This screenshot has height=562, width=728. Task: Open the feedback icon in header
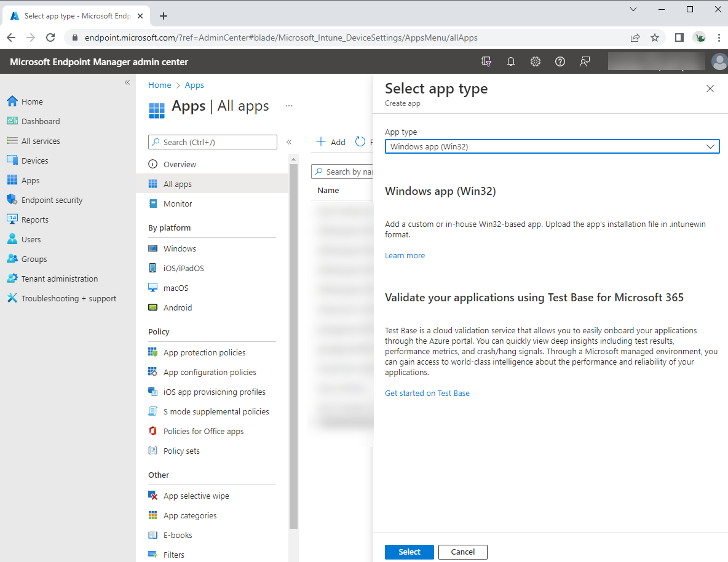point(585,61)
